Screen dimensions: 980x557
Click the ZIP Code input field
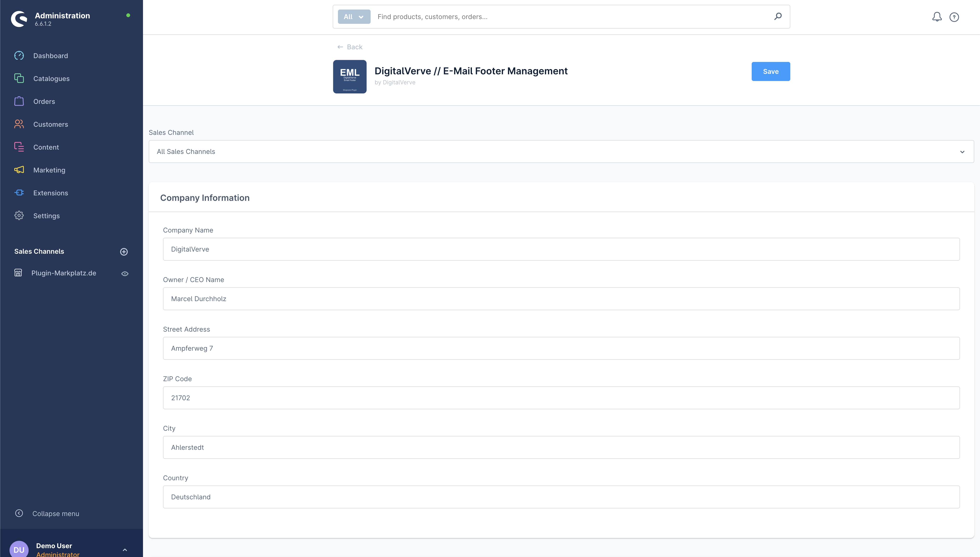click(561, 398)
